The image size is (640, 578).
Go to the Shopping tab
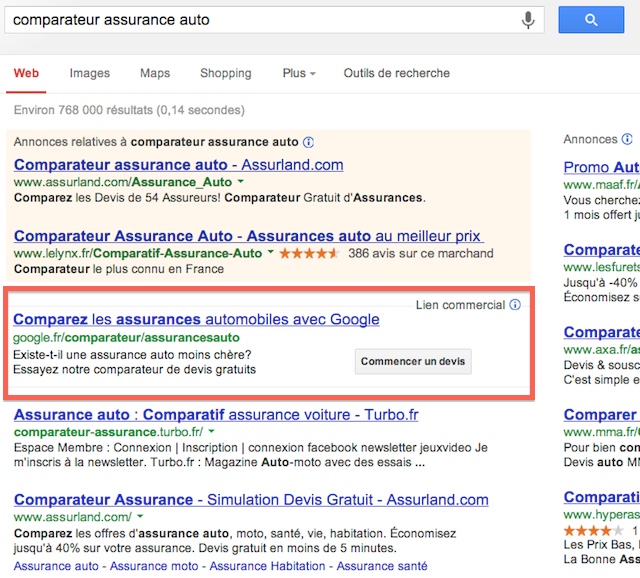coord(226,73)
